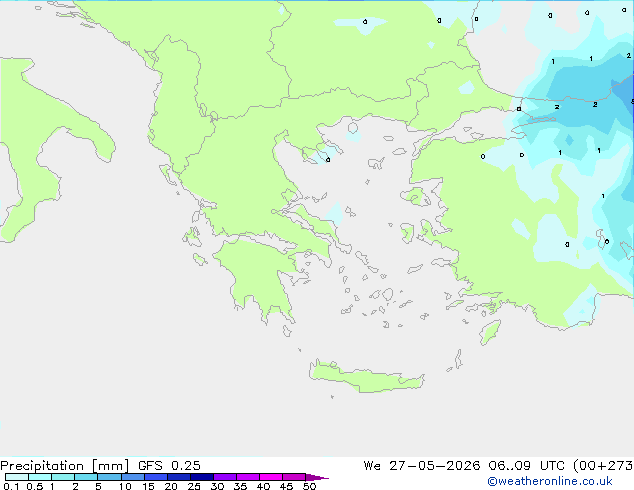
Task: Click the 'GFS 0.25' model label
Action: (x=169, y=466)
